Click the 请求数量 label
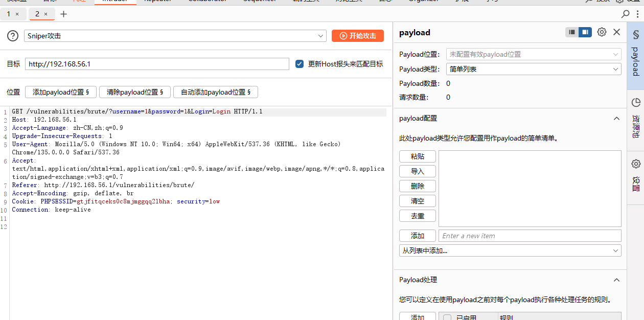Image resolution: width=644 pixels, height=320 pixels. (414, 97)
